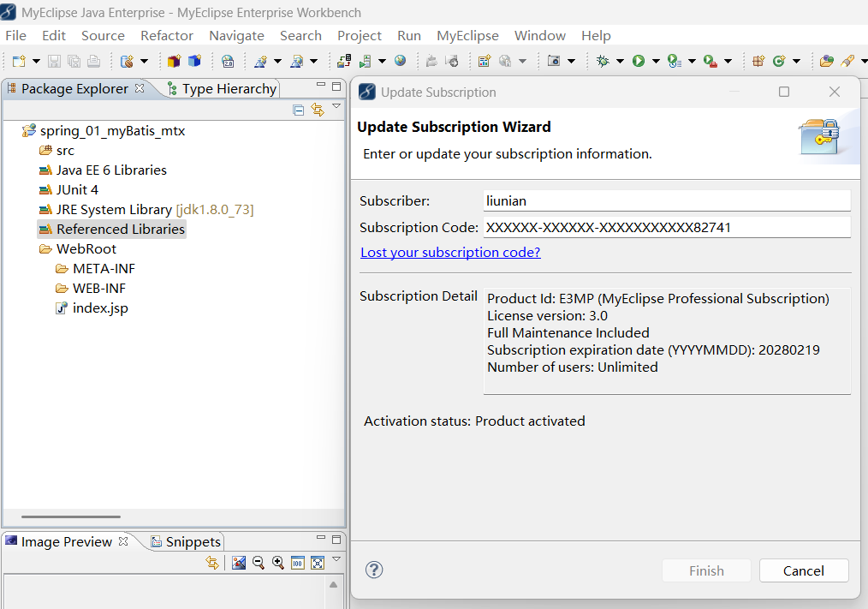Click Collapse All in Package Explorer
Viewport: 868px width, 609px height.
click(299, 110)
